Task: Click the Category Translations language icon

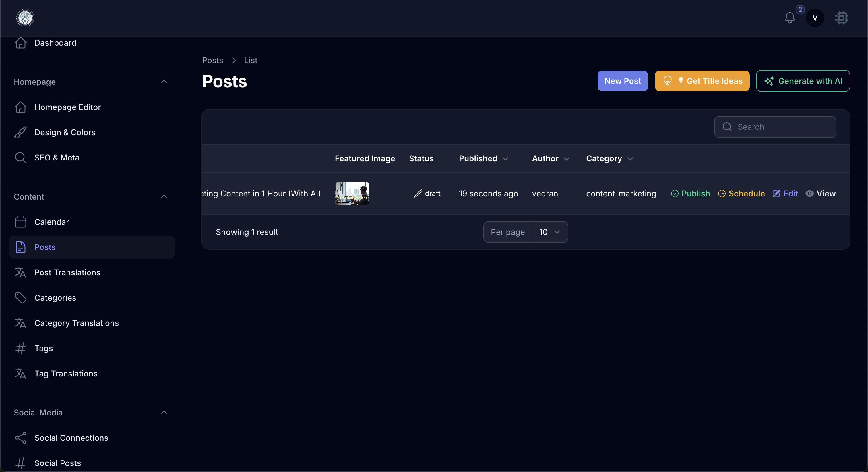Action: tap(21, 323)
